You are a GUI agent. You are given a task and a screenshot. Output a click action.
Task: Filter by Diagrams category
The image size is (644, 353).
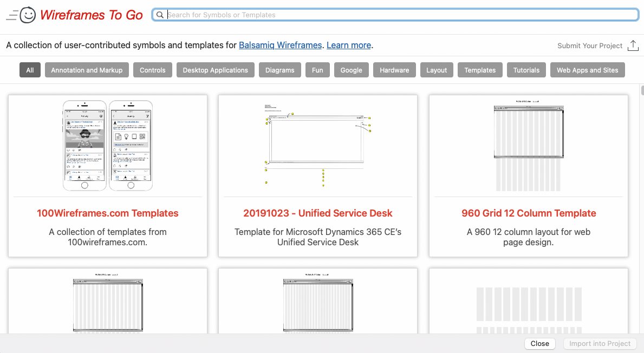(x=279, y=70)
